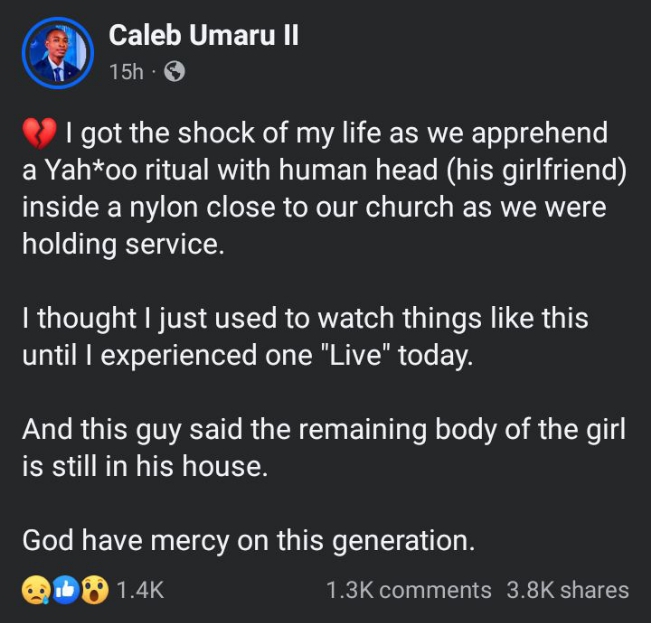Screen dimensions: 651x623
Task: Click the Caleb Umaru II name link
Action: (x=202, y=35)
